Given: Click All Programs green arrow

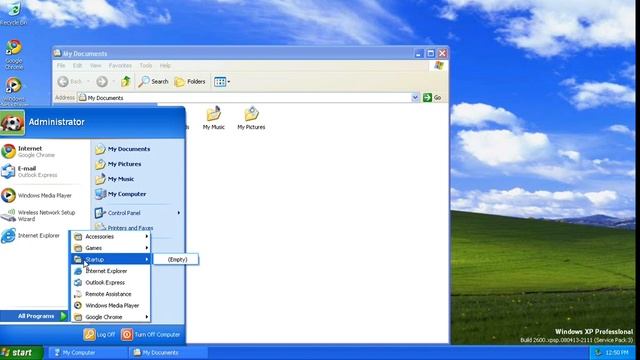Looking at the screenshot, I should coord(64,316).
